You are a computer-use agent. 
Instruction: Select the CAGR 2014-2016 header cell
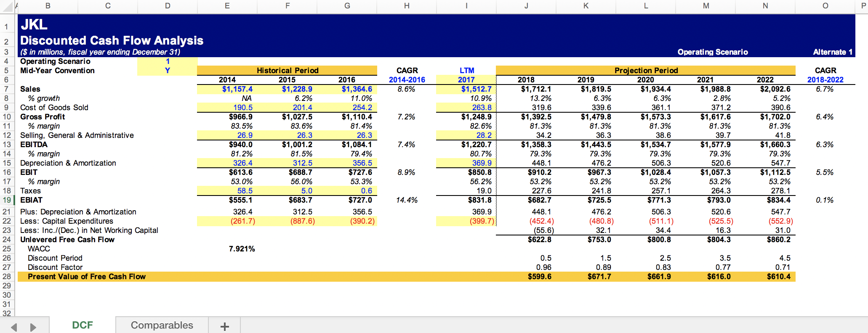click(x=407, y=80)
